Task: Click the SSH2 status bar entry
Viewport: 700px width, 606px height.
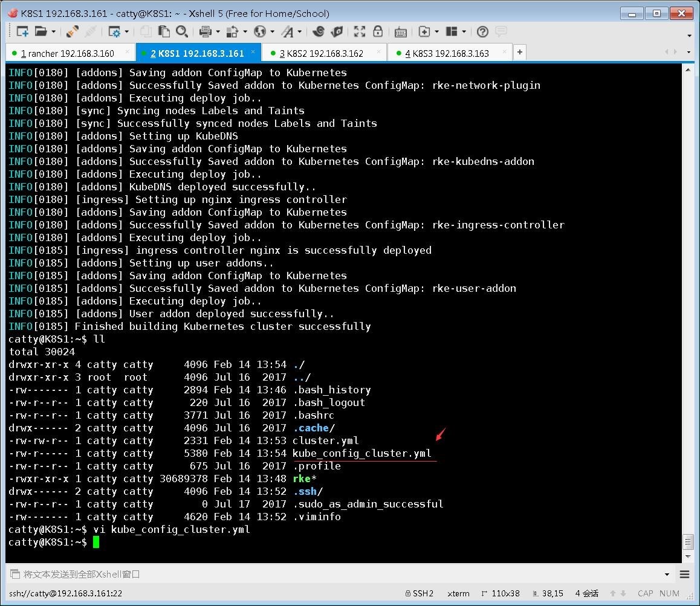Action: [419, 593]
